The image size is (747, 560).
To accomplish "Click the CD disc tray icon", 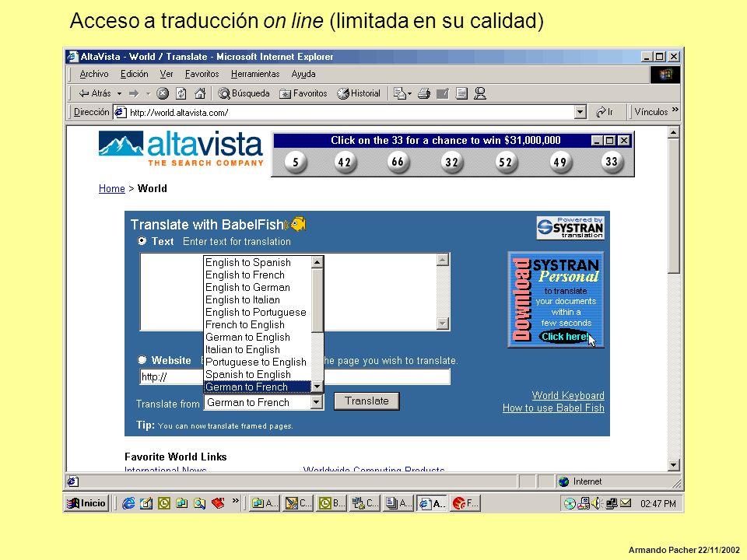I will coord(570,503).
